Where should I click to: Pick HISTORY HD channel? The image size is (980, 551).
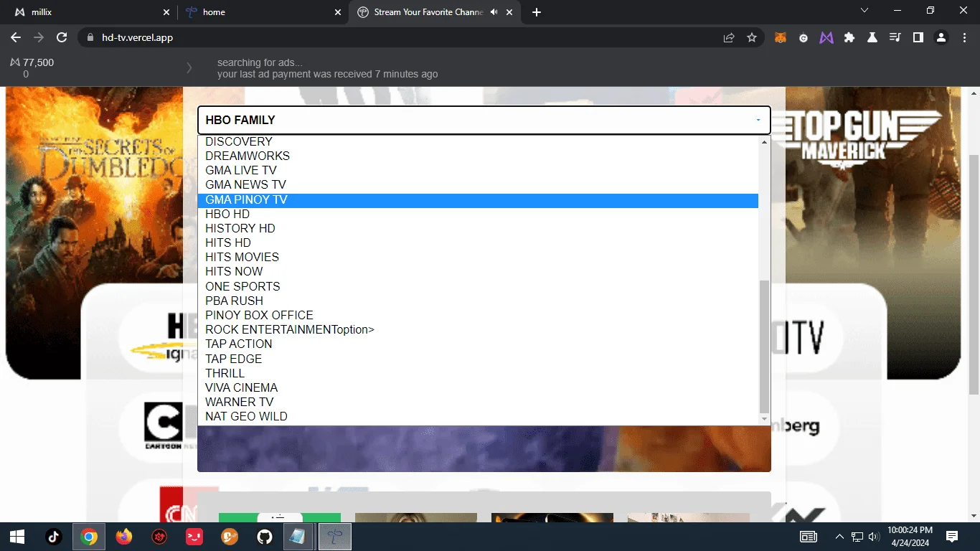click(478, 228)
